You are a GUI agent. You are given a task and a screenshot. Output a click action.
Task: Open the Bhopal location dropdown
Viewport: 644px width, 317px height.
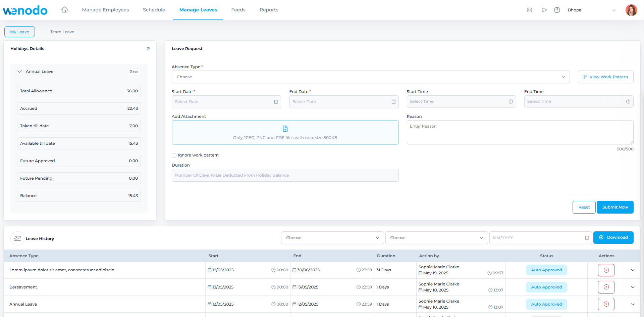[593, 10]
